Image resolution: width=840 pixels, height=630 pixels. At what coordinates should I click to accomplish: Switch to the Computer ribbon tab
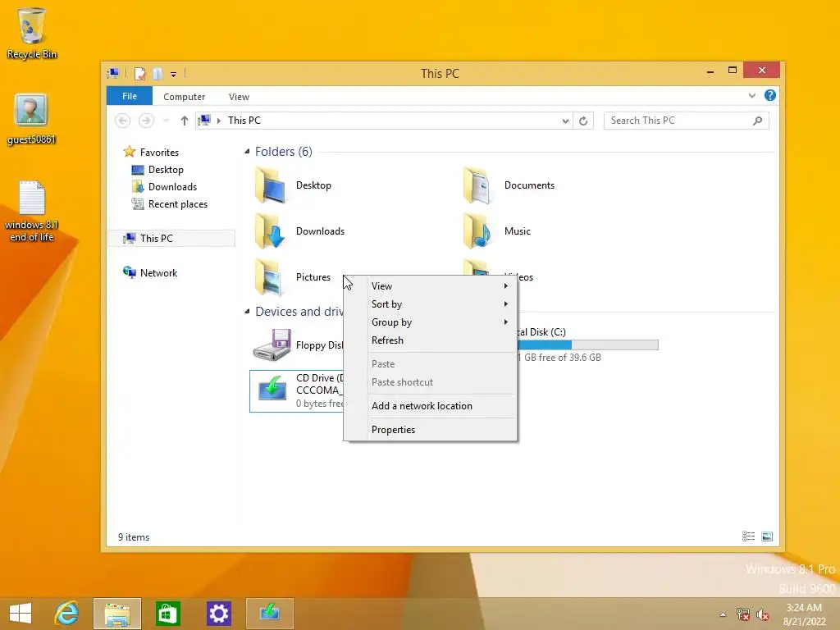(x=184, y=97)
